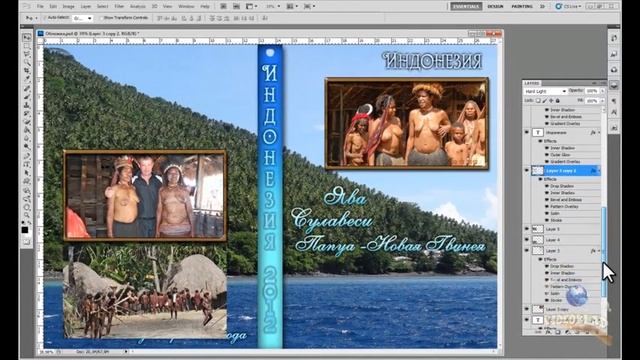Open the CS Live button
Viewport: 640px width, 360px height.
coord(568,7)
